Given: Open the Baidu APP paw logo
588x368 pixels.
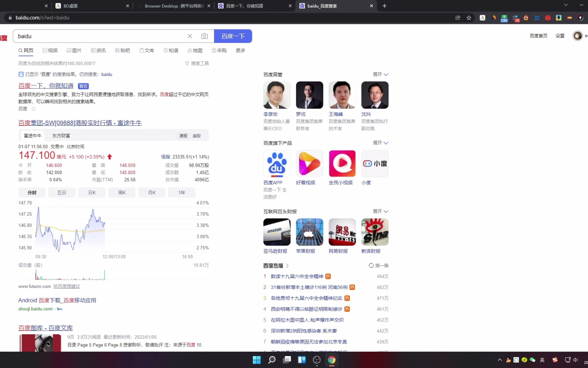Looking at the screenshot, I should 277,164.
